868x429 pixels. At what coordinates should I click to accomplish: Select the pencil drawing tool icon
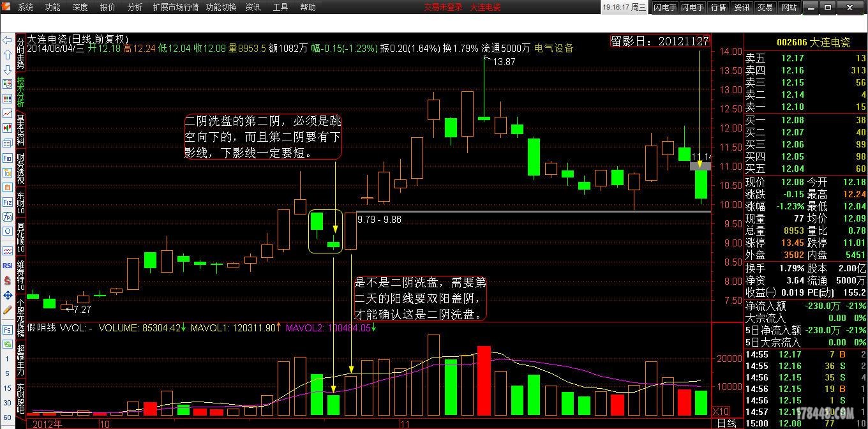click(x=7, y=310)
